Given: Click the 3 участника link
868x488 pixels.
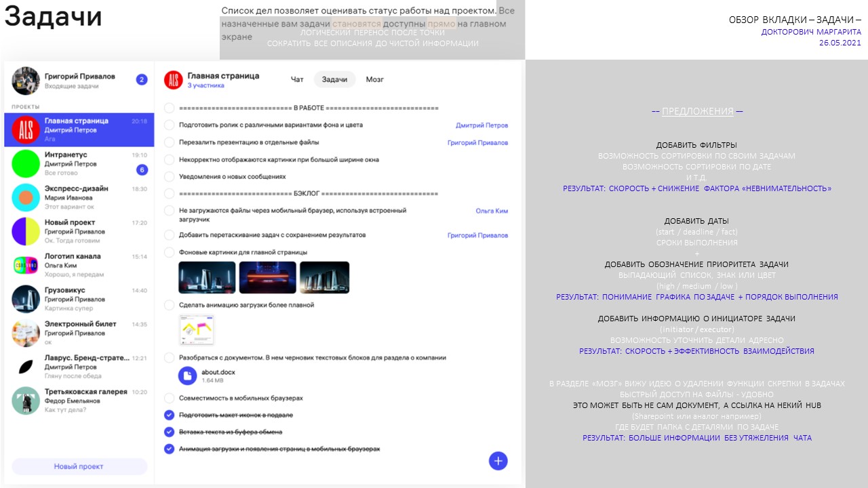Looking at the screenshot, I should coord(205,86).
